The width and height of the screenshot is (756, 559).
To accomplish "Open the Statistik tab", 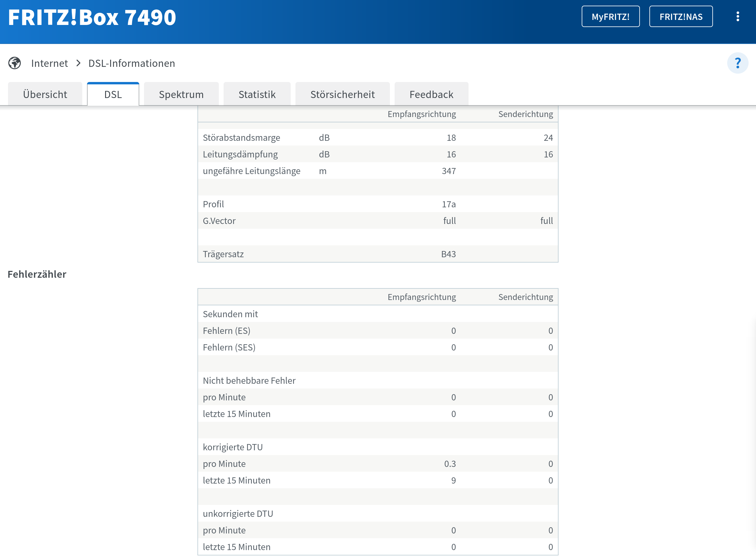I will pyautogui.click(x=257, y=94).
